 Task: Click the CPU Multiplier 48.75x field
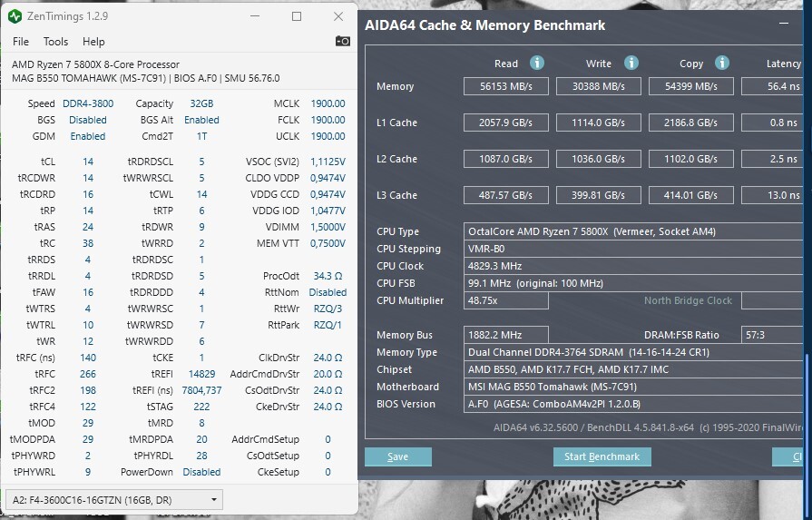(x=506, y=300)
